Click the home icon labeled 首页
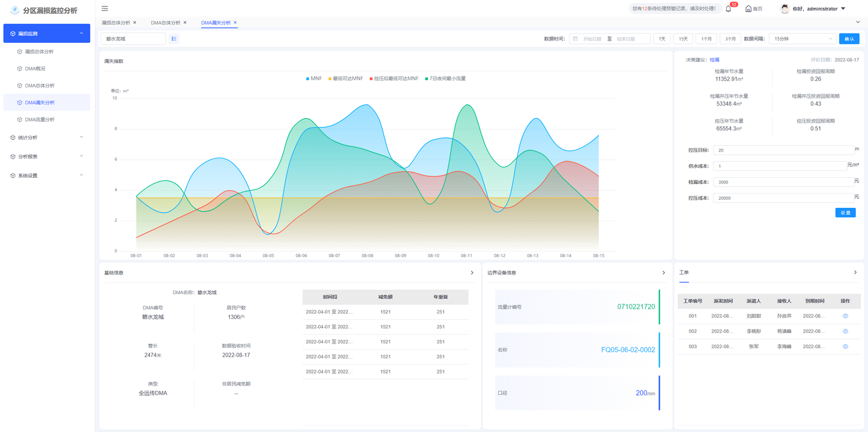The image size is (868, 432). [753, 9]
